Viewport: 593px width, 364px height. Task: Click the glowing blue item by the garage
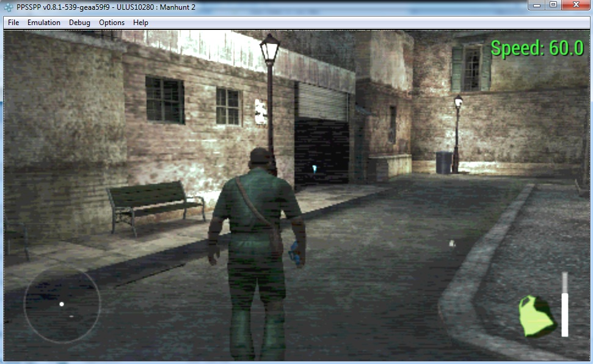pyautogui.click(x=315, y=169)
